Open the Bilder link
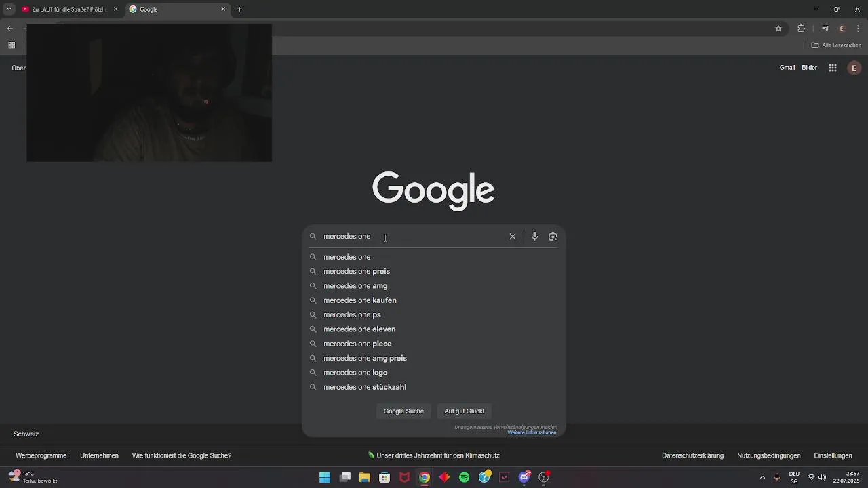 pyautogui.click(x=810, y=68)
